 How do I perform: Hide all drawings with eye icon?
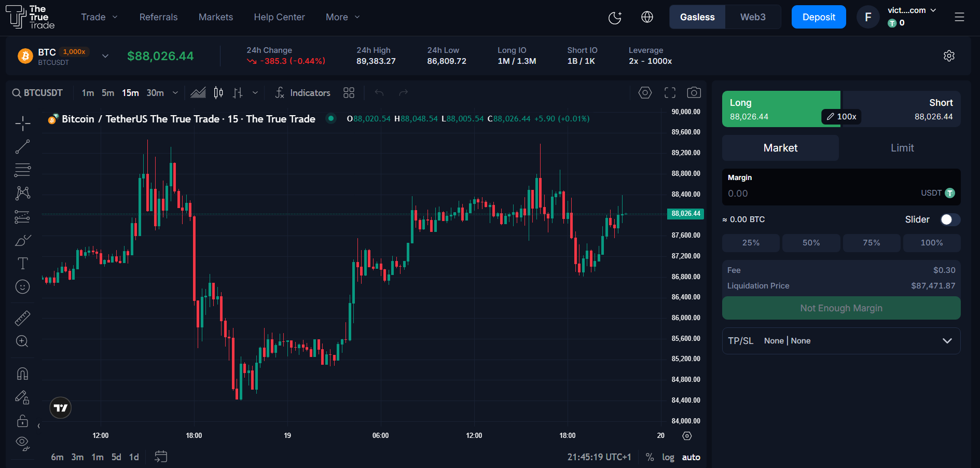tap(22, 444)
